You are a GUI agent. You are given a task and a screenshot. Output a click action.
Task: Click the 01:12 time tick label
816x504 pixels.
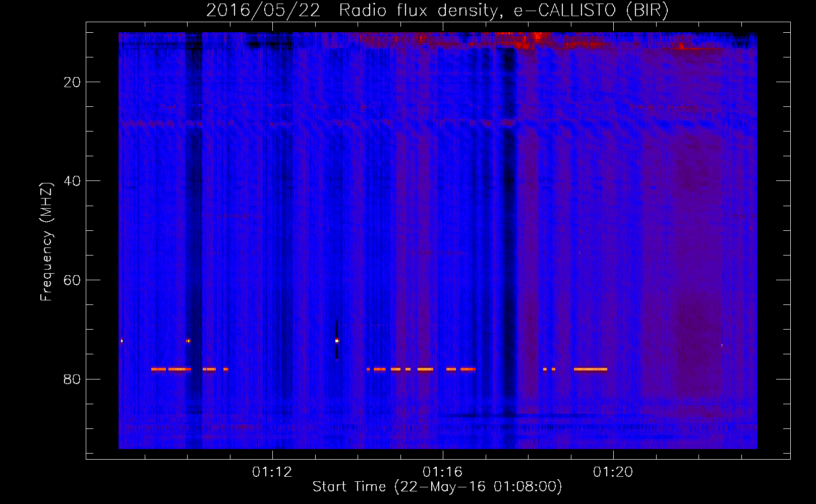pyautogui.click(x=272, y=472)
